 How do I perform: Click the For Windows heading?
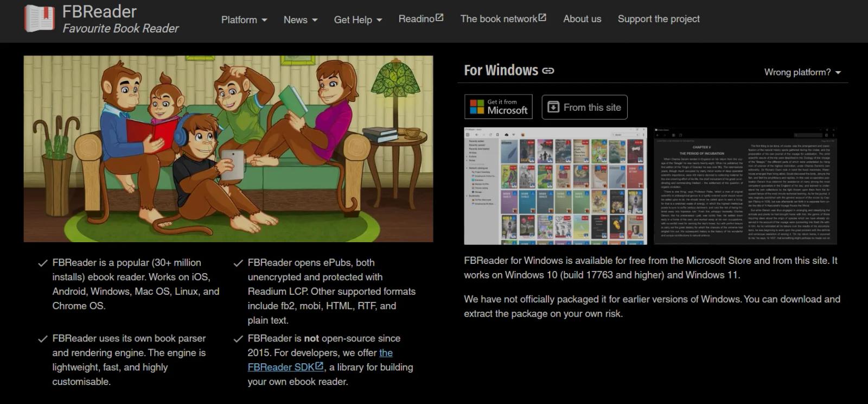[501, 70]
